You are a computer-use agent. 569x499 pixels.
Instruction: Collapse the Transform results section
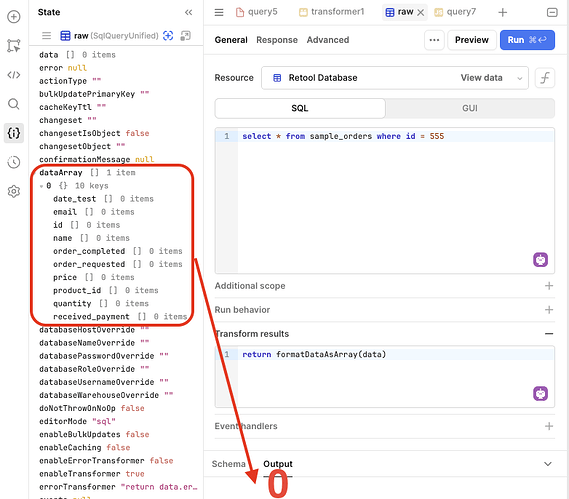(549, 334)
